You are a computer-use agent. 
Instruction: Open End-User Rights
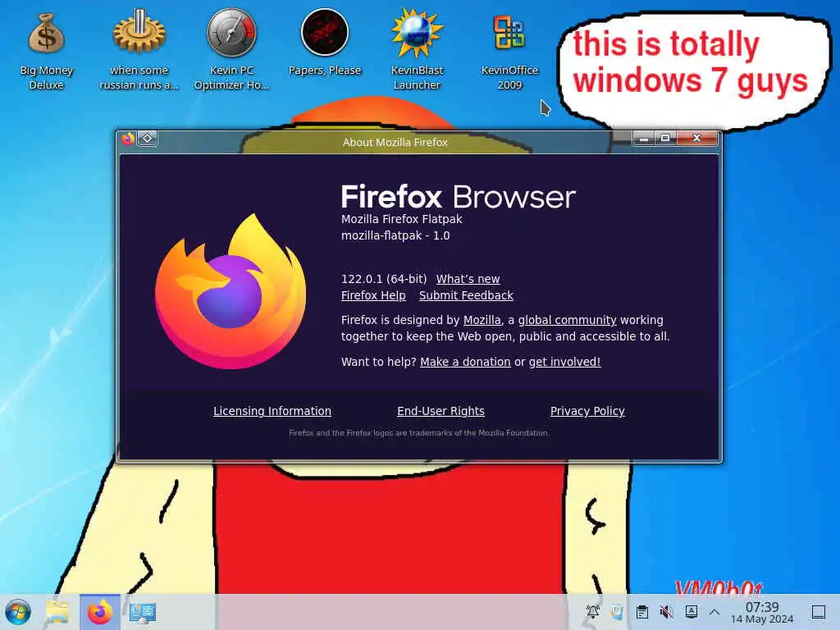(x=441, y=412)
